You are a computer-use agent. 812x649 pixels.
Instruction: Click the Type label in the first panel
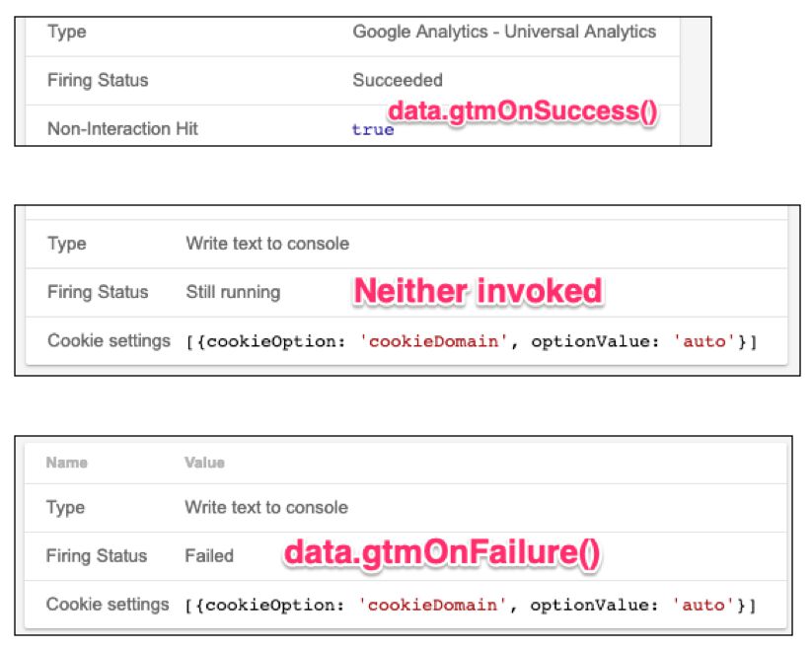coord(67,33)
